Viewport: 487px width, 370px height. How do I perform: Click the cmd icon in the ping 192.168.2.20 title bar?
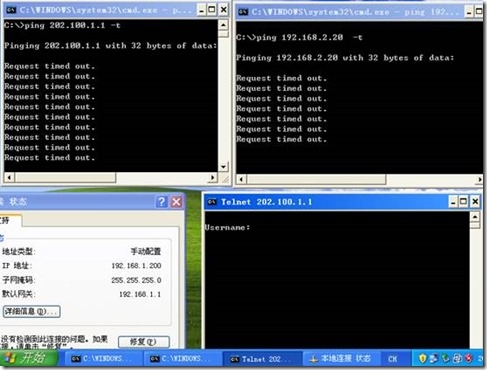coord(243,12)
